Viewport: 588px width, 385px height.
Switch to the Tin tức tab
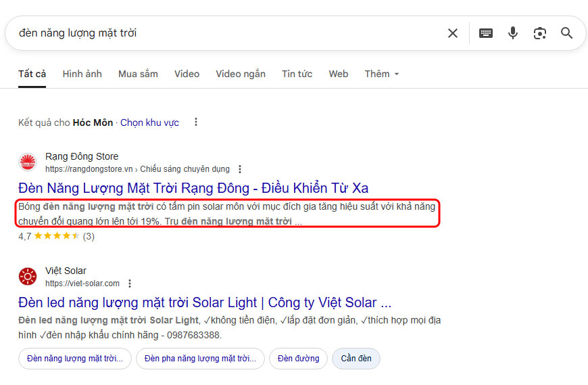[297, 74]
